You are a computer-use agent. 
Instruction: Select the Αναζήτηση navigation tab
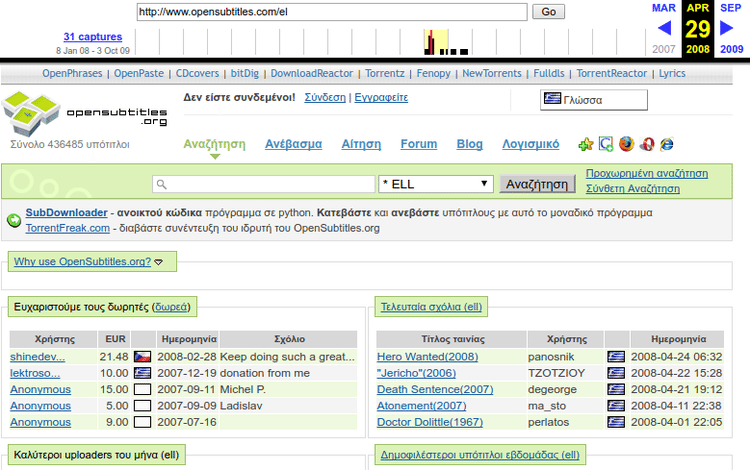(x=214, y=144)
